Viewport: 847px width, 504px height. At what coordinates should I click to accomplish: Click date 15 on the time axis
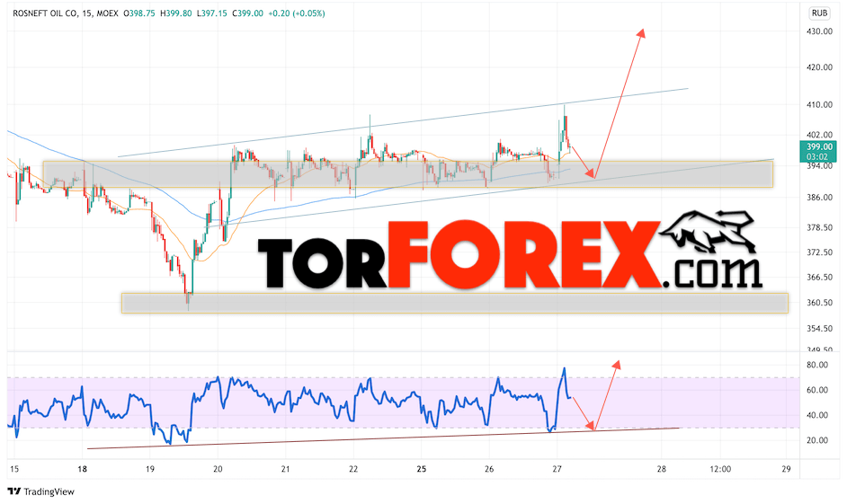(x=14, y=469)
